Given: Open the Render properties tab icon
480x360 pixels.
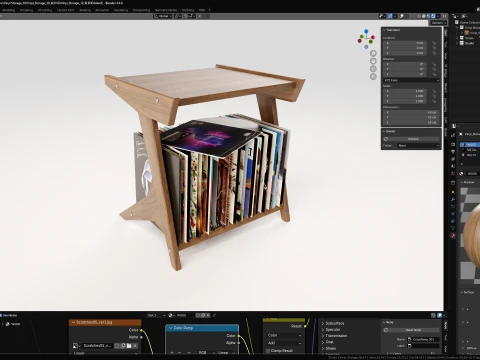Looking at the screenshot, I should tap(453, 144).
